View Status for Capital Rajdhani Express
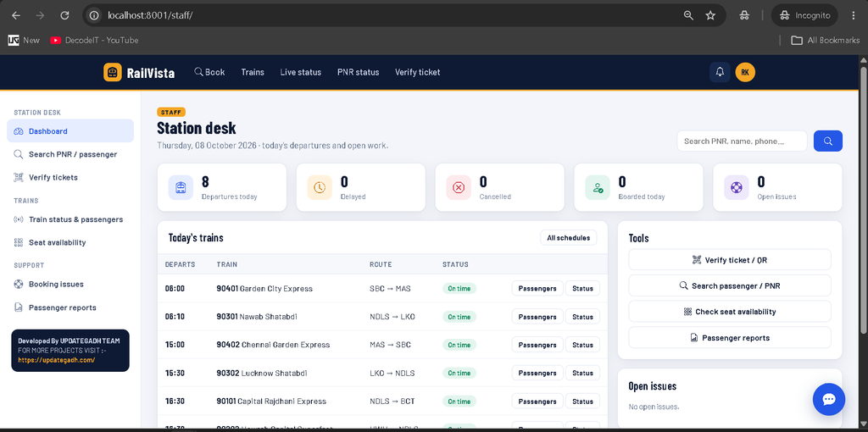 pyautogui.click(x=582, y=401)
